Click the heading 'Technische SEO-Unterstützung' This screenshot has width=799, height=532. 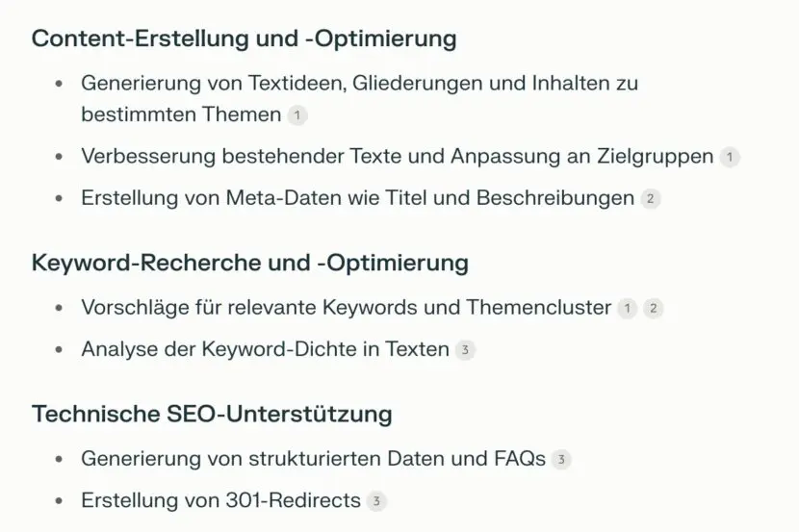click(x=212, y=414)
